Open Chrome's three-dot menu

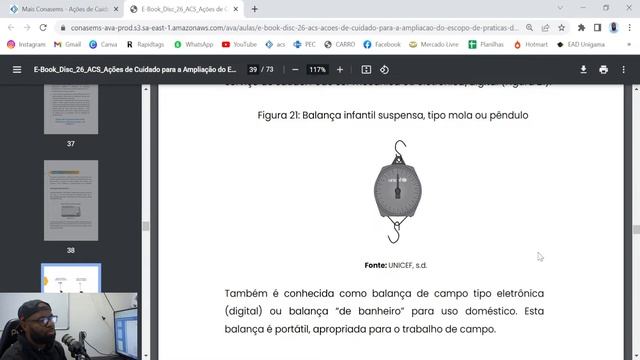pos(629,28)
